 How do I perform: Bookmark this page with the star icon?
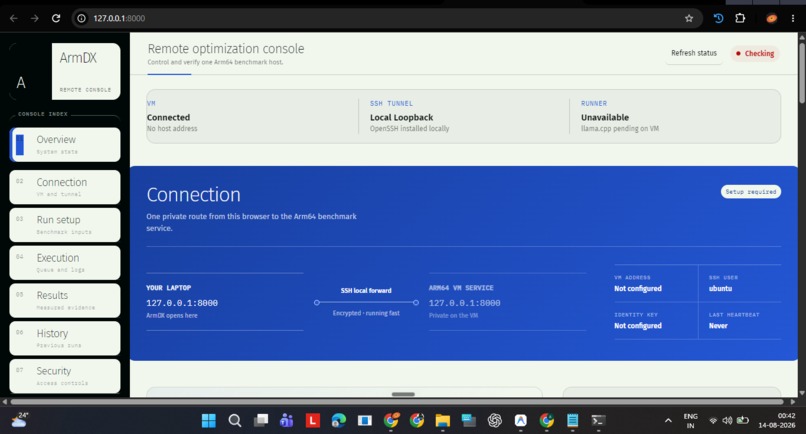click(x=689, y=19)
